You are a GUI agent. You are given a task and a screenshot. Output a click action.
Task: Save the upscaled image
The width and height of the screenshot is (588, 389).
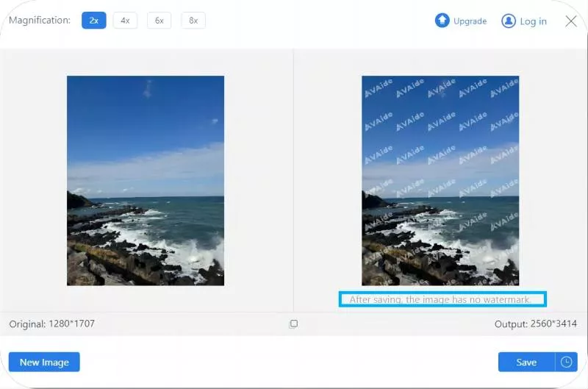pos(526,362)
